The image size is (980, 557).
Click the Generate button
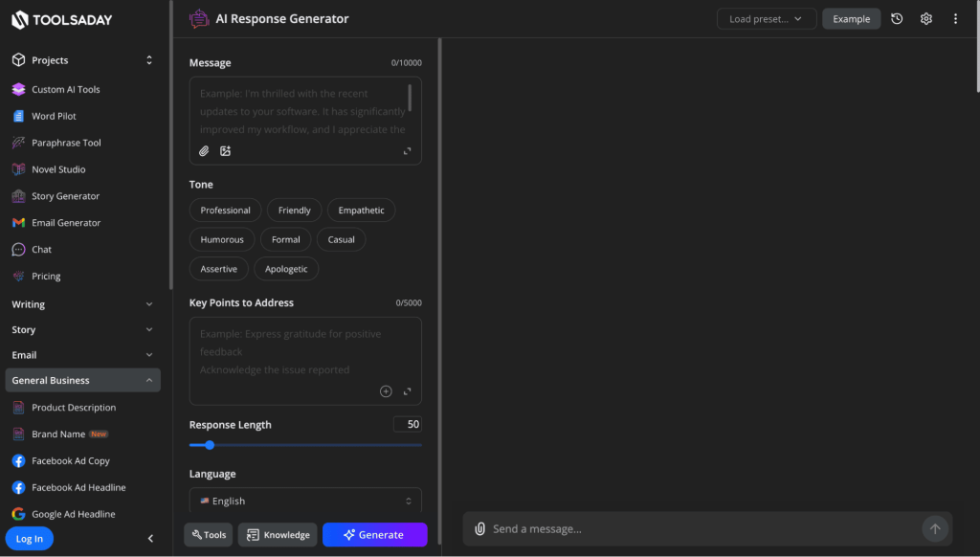tap(375, 534)
